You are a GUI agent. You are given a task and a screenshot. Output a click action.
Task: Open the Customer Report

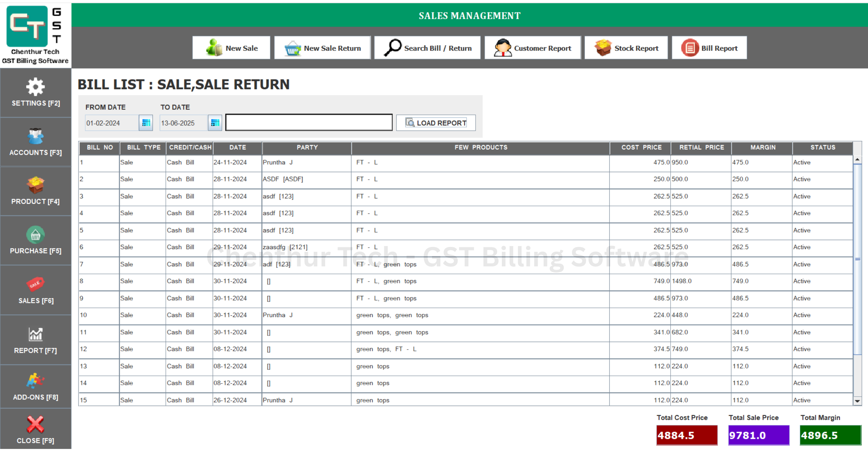point(532,48)
